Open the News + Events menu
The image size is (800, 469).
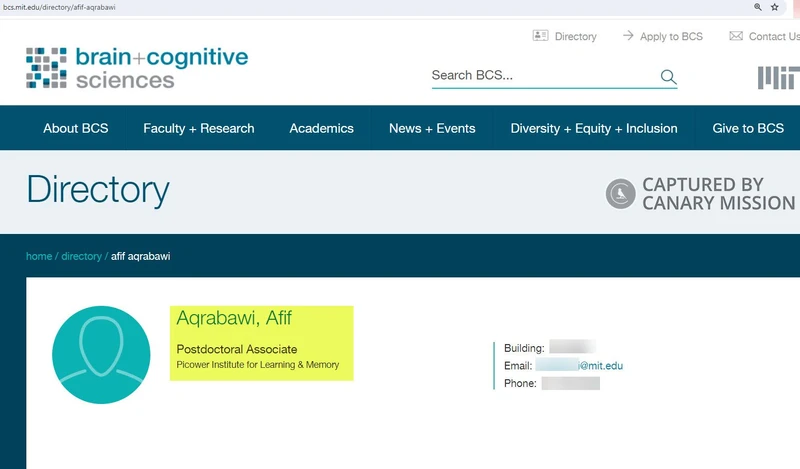432,128
